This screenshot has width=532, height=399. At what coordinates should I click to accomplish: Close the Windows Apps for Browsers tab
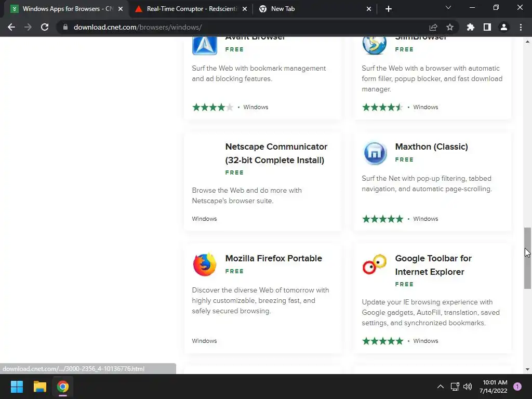(x=121, y=9)
